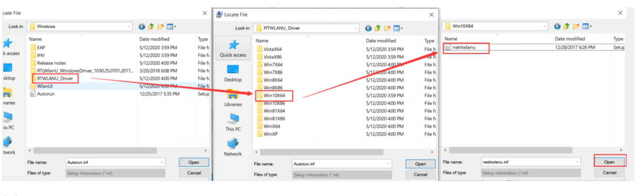
Task: Select the Desktop shortcut in the middle sidebar
Action: [x=233, y=73]
